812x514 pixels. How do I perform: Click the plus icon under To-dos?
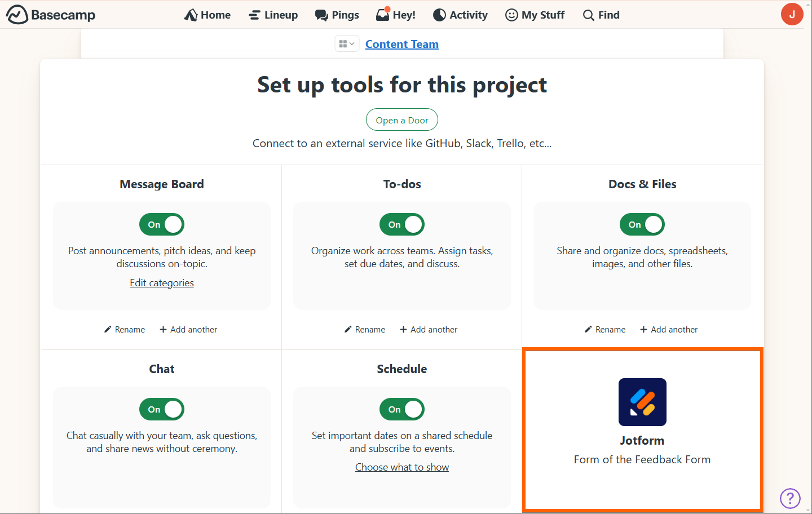pyautogui.click(x=403, y=330)
